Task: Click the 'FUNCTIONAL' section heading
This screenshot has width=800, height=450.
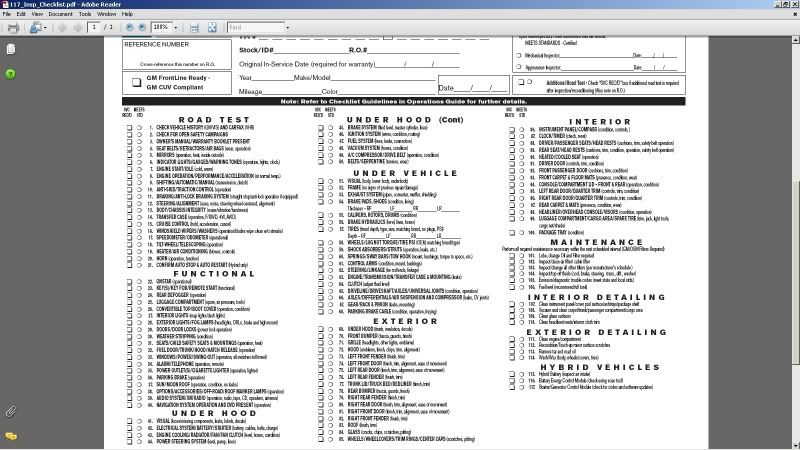Action: [214, 273]
